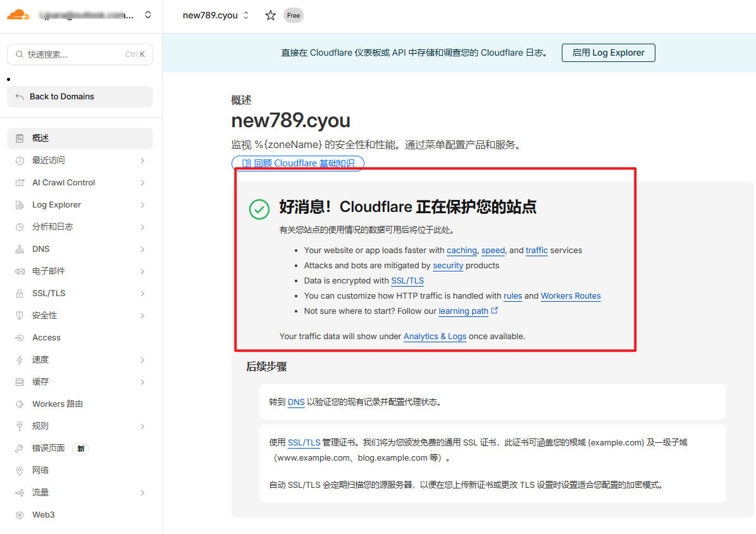This screenshot has width=756, height=534.
Task: Click the 分析和日志 chart icon
Action: coord(20,227)
